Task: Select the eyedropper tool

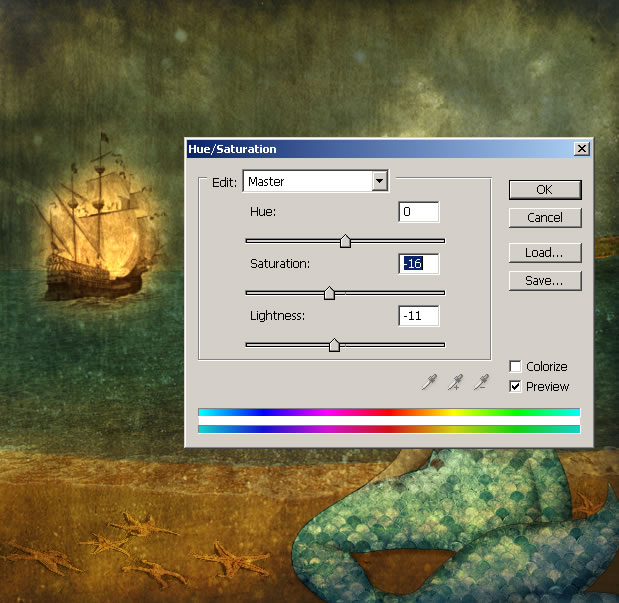Action: [x=429, y=382]
